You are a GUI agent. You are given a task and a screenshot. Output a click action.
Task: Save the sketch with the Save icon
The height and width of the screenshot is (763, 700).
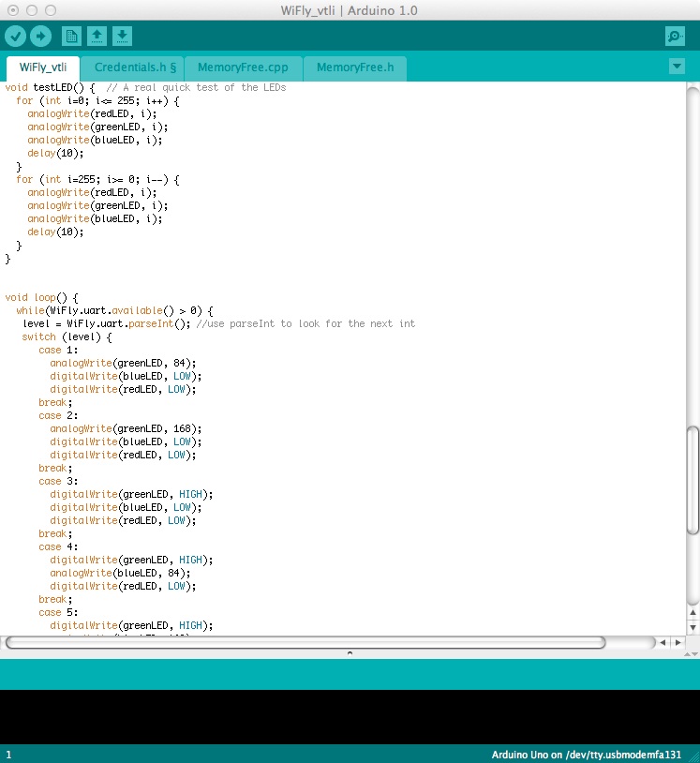pos(122,36)
